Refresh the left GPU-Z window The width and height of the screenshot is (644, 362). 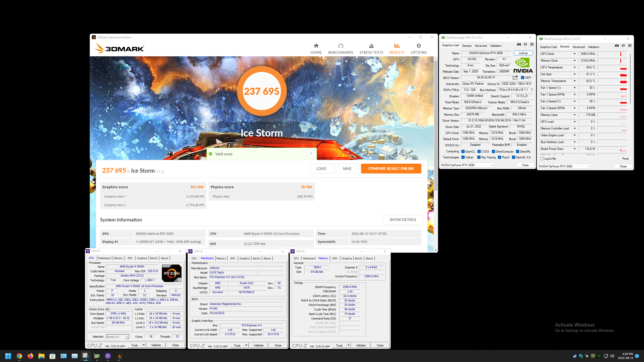tap(525, 44)
